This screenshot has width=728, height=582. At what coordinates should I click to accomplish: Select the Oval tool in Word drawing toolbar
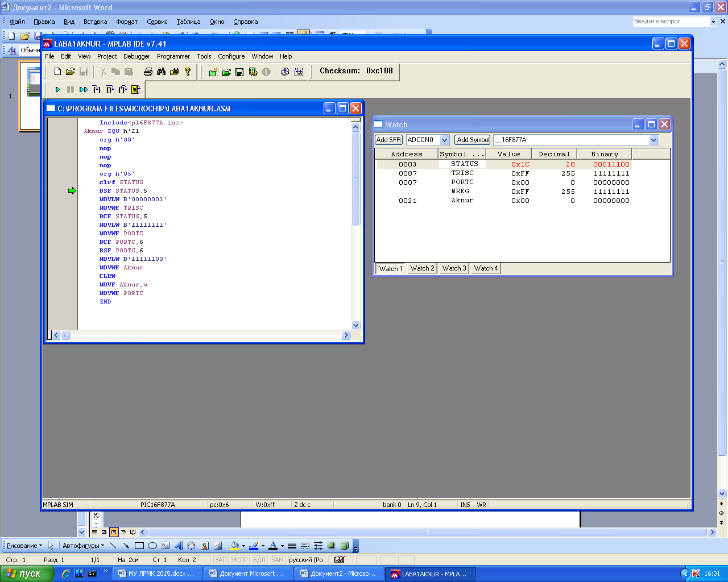pos(152,546)
